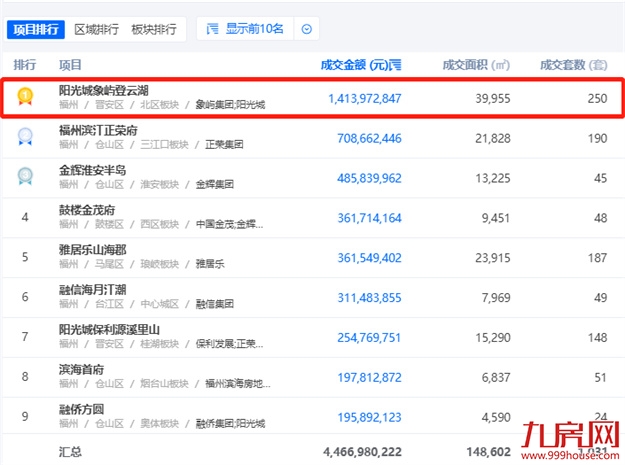The width and height of the screenshot is (625, 465).
Task: Select the 板块排行 tab
Action: 153,29
